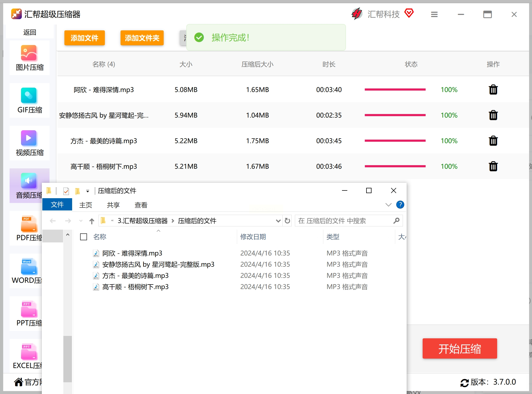Click the version update refresh icon
The width and height of the screenshot is (532, 394).
[464, 383]
